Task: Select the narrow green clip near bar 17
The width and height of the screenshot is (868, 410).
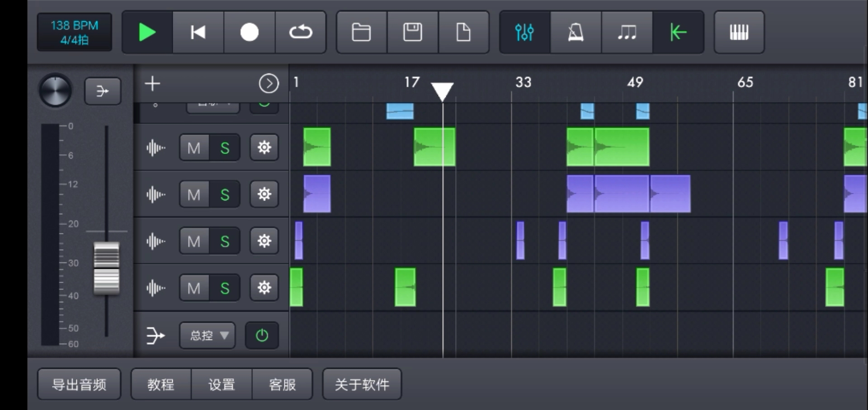Action: tap(405, 287)
